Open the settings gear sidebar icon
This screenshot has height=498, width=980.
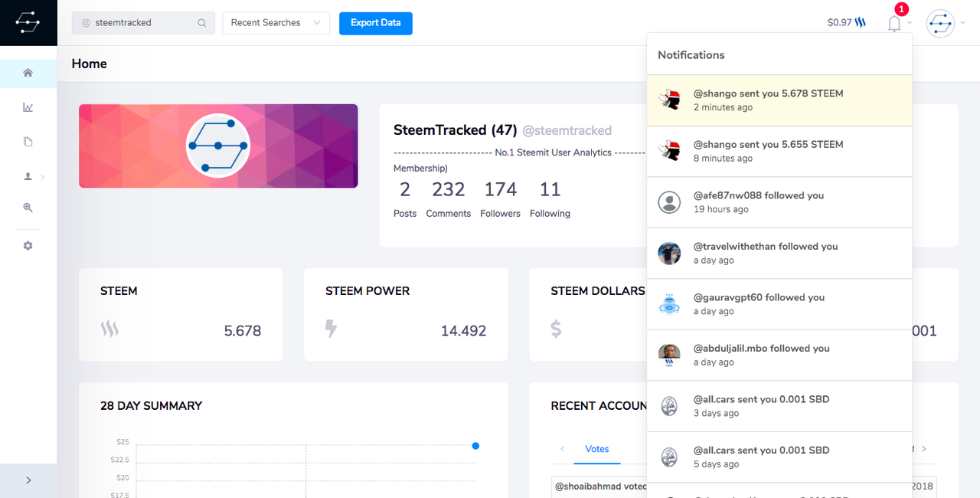pos(28,246)
